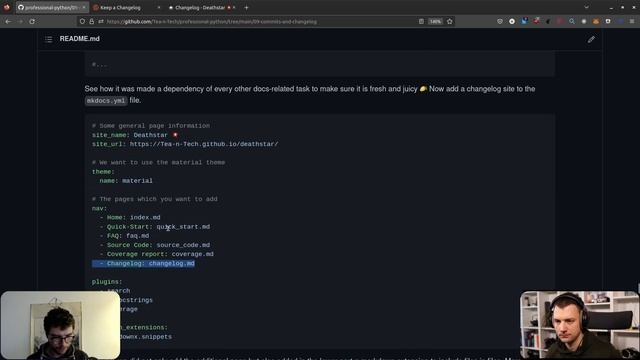Click the 'plugins:' code line
This screenshot has width=640, height=360.
107,282
